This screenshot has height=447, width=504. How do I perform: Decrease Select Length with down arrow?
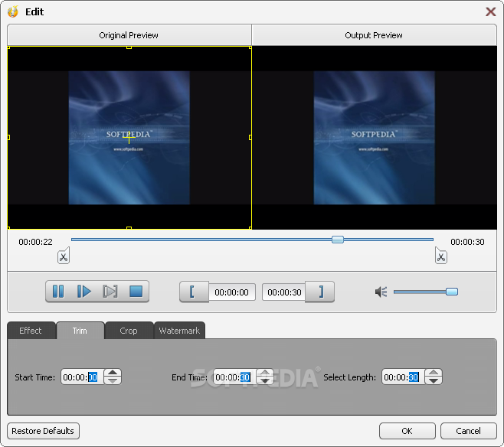pyautogui.click(x=434, y=380)
